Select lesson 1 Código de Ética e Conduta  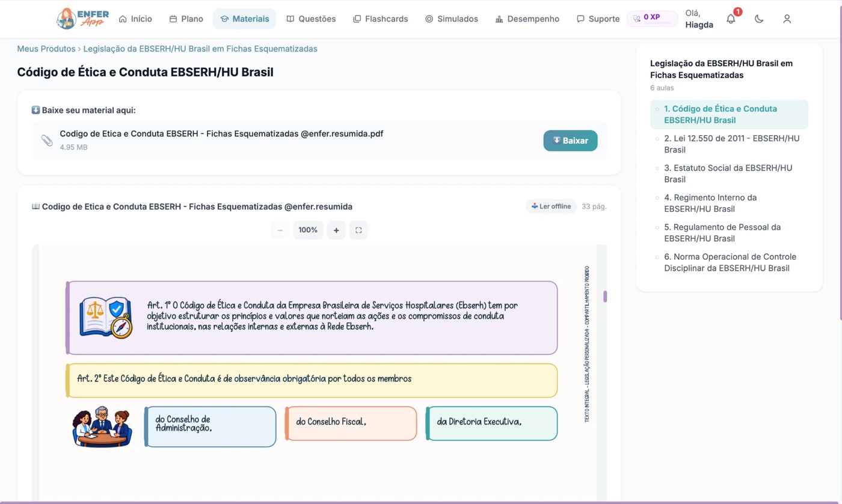(x=729, y=114)
